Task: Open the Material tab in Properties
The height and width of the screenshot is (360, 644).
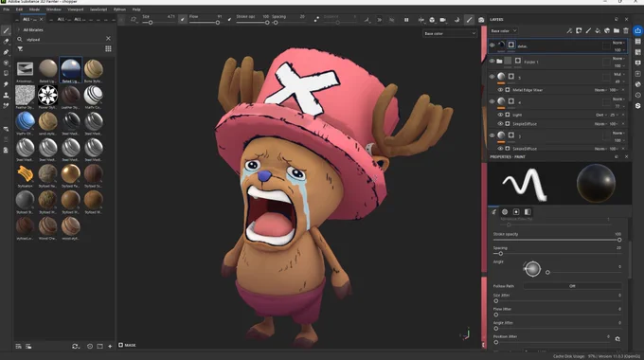Action: coord(528,212)
